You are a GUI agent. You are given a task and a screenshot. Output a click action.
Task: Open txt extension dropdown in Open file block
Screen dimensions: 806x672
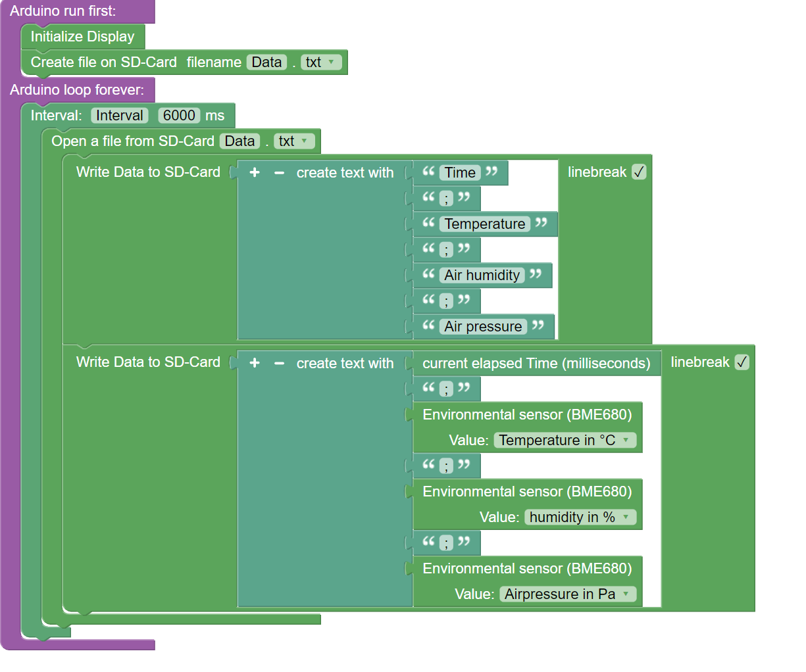[294, 141]
